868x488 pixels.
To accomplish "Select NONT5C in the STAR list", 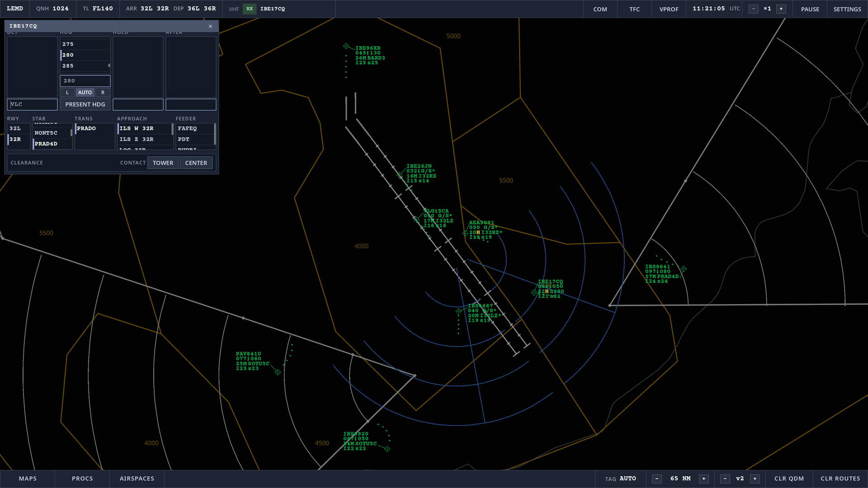I will click(x=52, y=133).
